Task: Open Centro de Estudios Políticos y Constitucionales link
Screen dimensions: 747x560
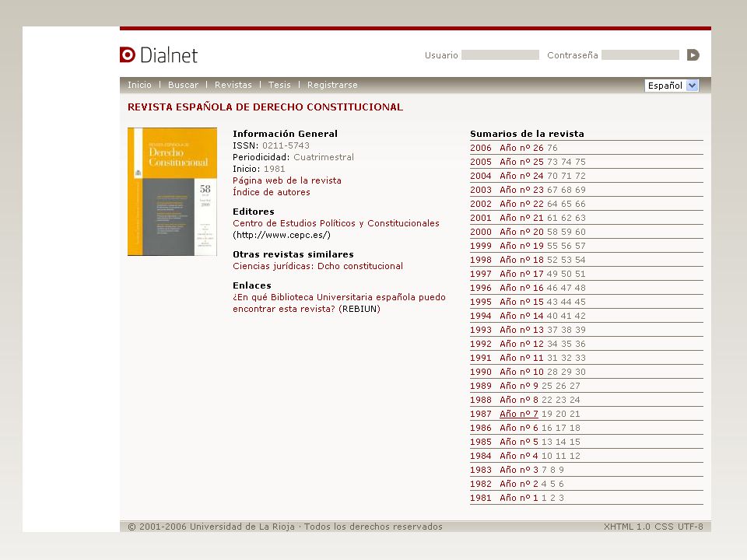Action: tap(336, 223)
